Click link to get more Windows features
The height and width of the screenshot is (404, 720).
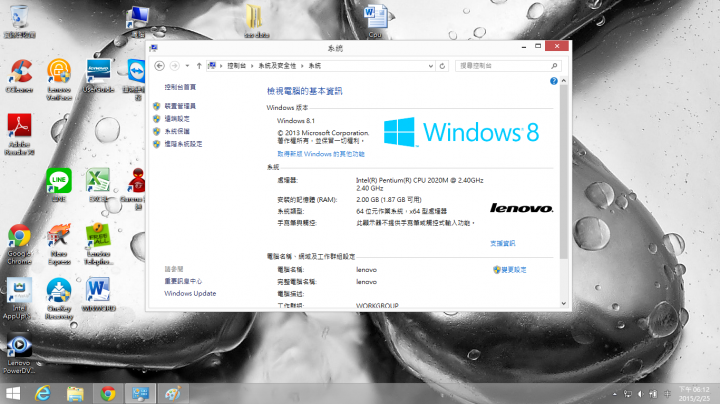(321, 154)
